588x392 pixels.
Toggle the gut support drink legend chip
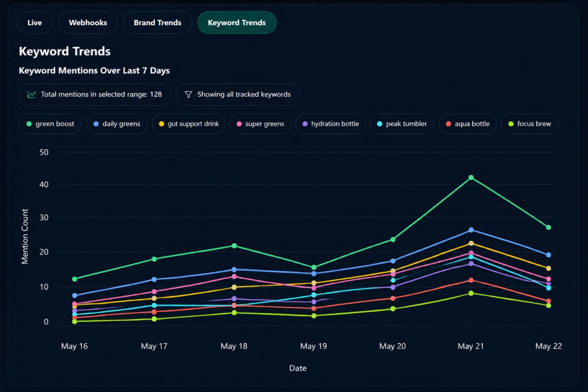188,124
